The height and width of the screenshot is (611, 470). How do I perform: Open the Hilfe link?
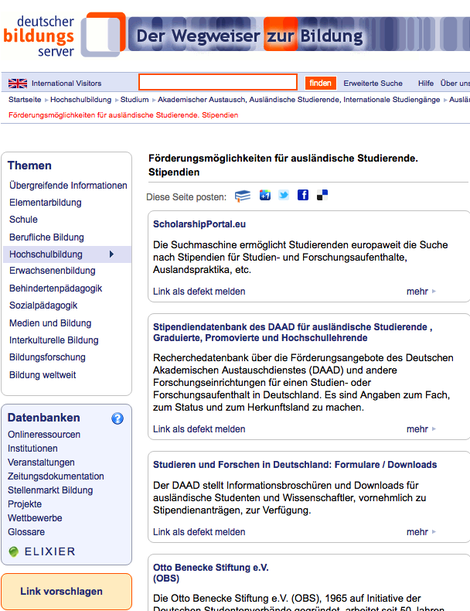[426, 83]
